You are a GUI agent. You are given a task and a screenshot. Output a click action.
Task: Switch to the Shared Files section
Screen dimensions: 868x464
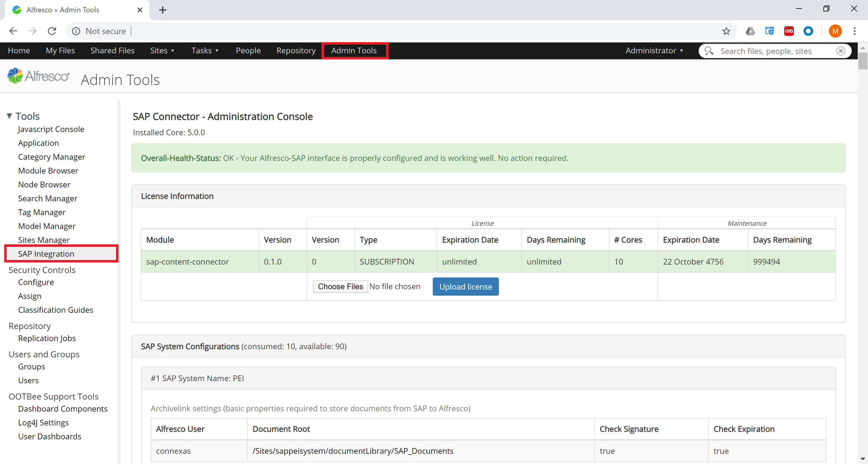pos(112,51)
